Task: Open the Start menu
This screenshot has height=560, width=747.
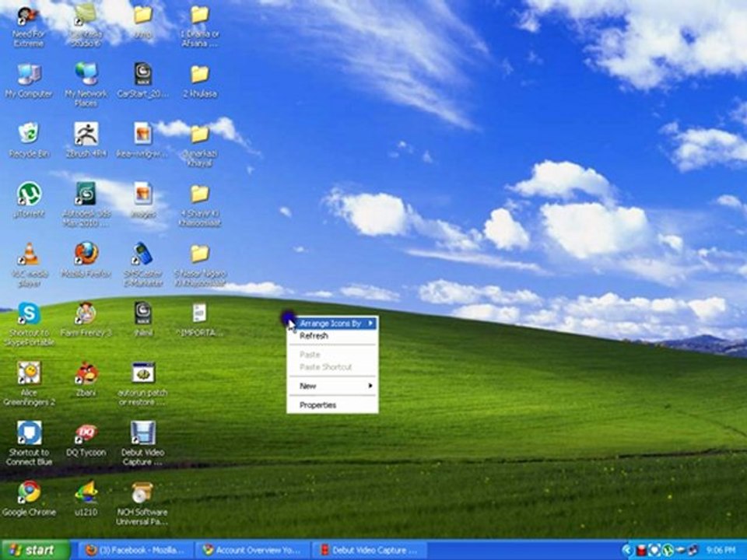Action: 35,550
